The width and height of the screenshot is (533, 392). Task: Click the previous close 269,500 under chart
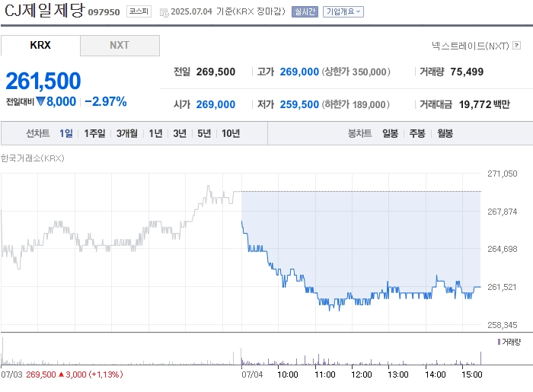41,374
